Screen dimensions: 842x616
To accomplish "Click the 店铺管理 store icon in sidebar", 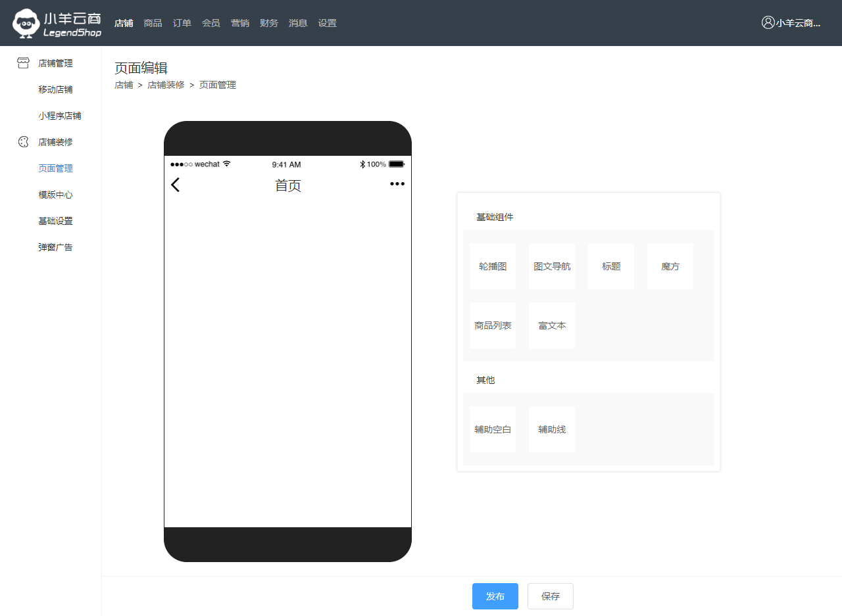I will [23, 63].
